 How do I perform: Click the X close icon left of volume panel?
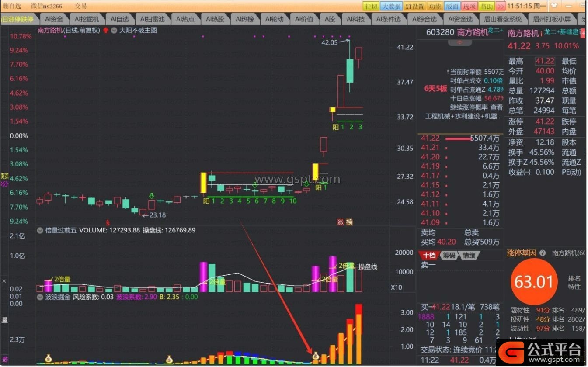click(x=4, y=282)
